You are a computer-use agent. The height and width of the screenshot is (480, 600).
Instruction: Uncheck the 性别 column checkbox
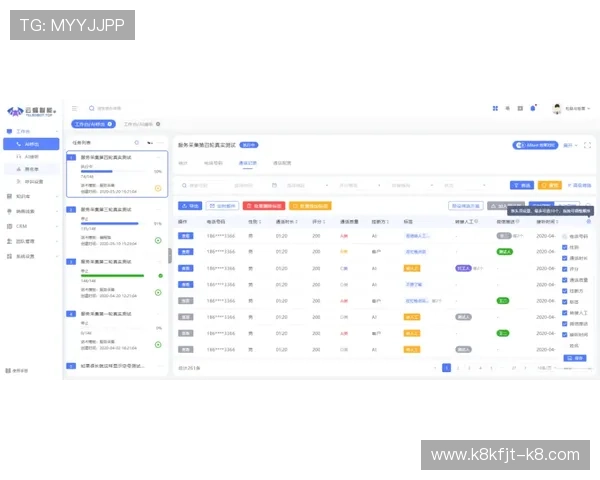564,247
